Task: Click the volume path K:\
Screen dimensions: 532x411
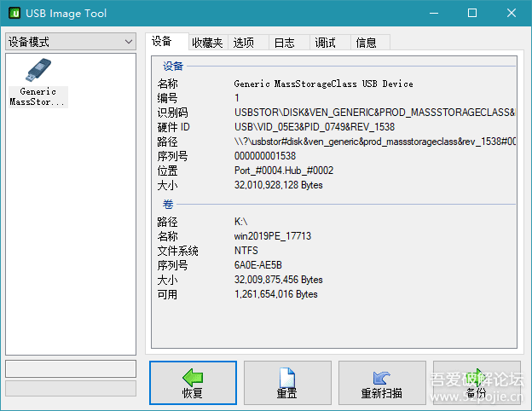Action: click(241, 222)
